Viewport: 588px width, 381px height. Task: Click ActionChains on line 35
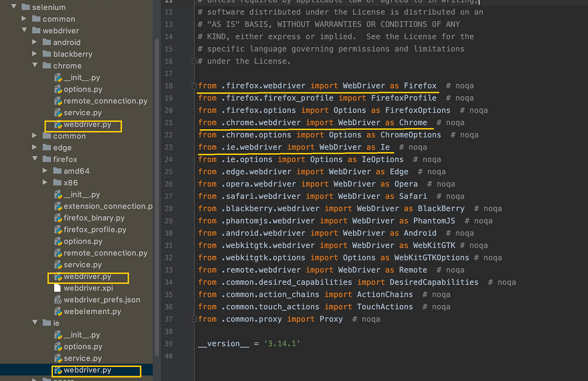click(x=385, y=295)
